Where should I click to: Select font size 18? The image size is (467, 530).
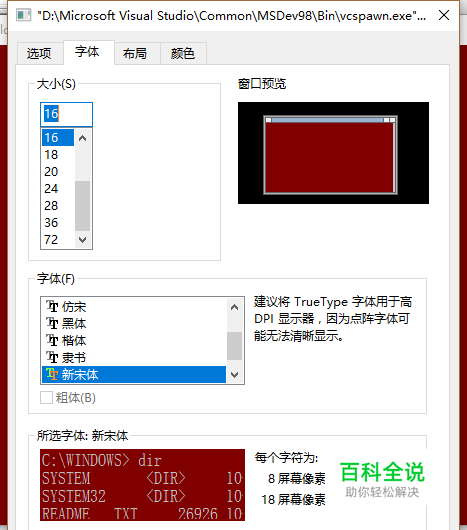[58, 155]
